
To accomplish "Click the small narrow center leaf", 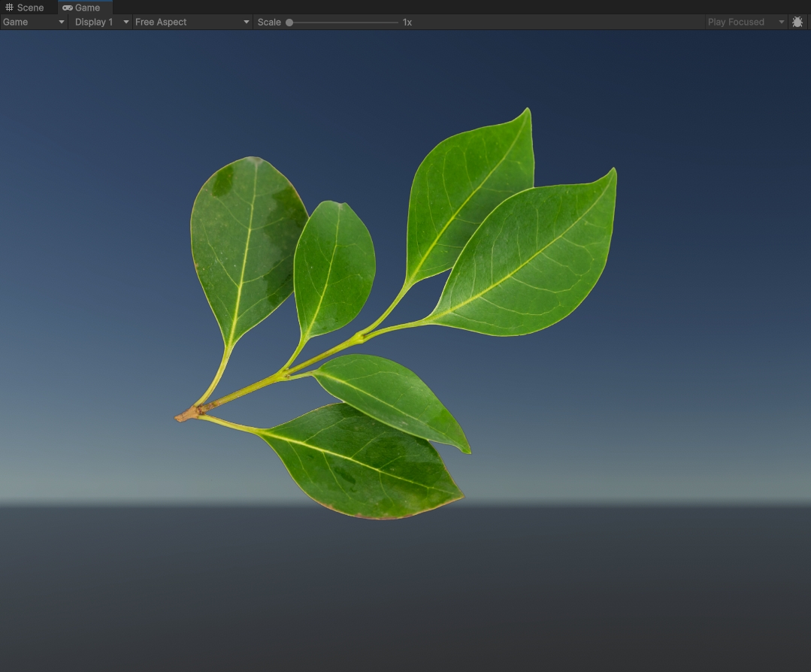I will tap(334, 267).
